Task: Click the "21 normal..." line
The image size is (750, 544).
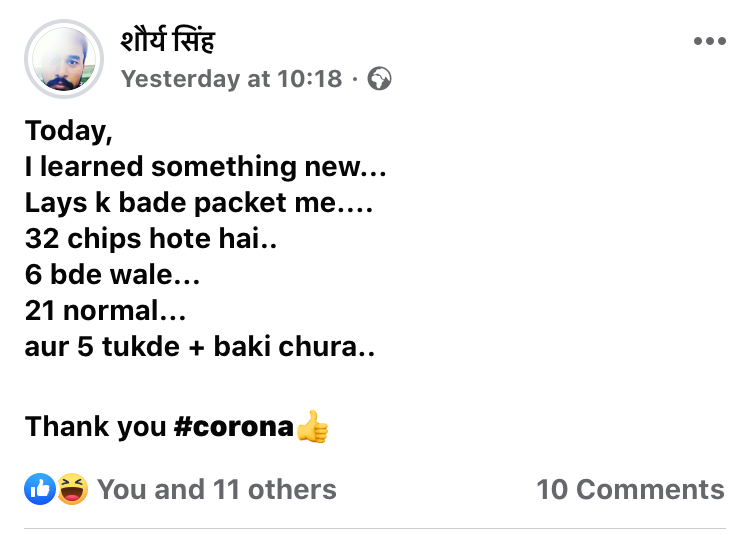Action: point(105,310)
